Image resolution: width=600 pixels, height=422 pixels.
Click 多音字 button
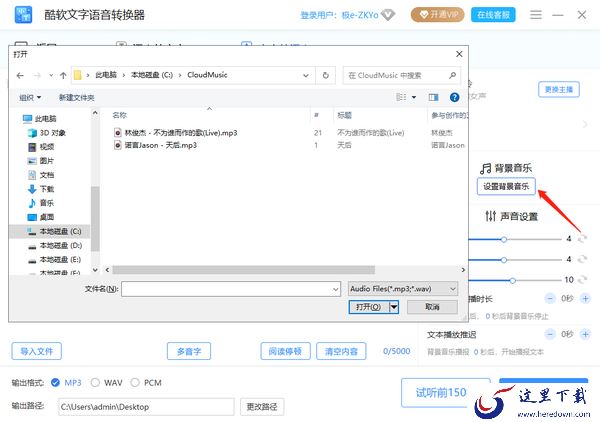[189, 351]
